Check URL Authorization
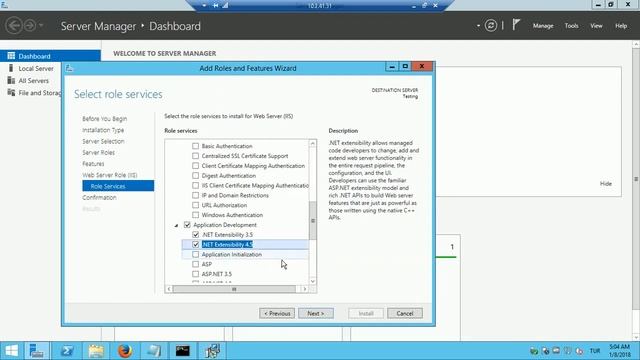The width and height of the screenshot is (640, 360). 196,205
